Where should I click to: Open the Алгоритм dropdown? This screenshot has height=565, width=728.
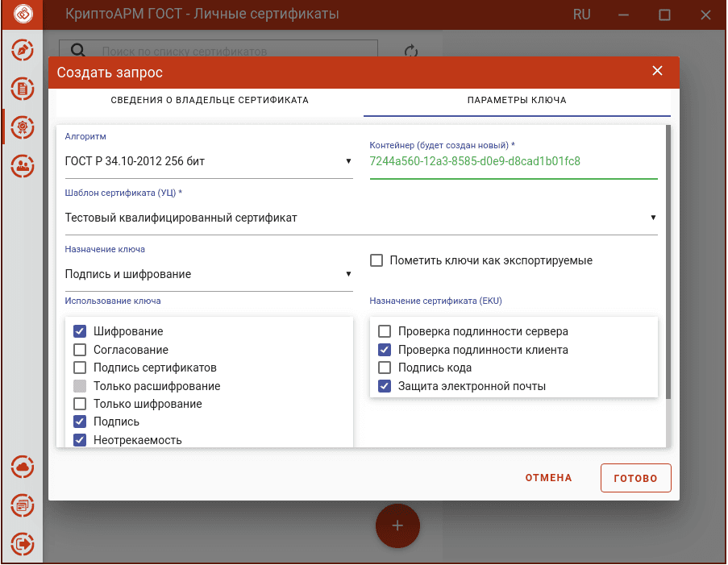[209, 161]
